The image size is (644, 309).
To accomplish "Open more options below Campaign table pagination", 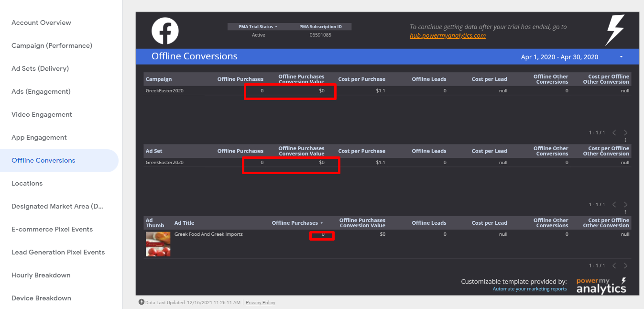I will tap(625, 140).
